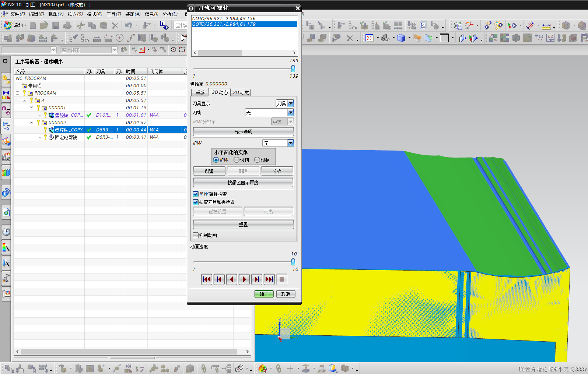Click the New file toolbar icon
Image resolution: width=588 pixels, height=374 pixels.
33,25
